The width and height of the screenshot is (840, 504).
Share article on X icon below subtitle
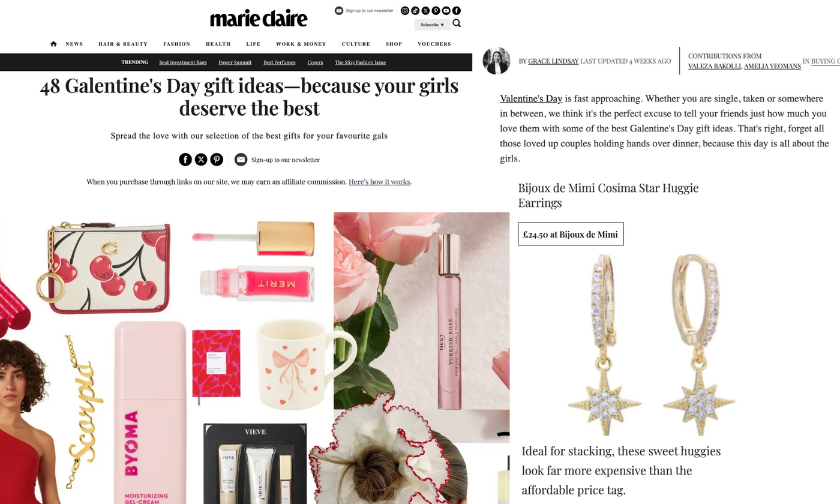201,160
